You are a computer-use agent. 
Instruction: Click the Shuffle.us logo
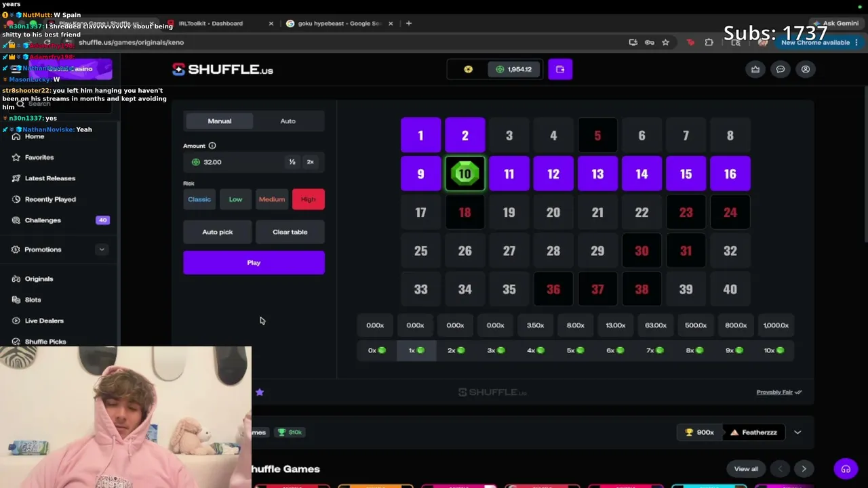[222, 69]
